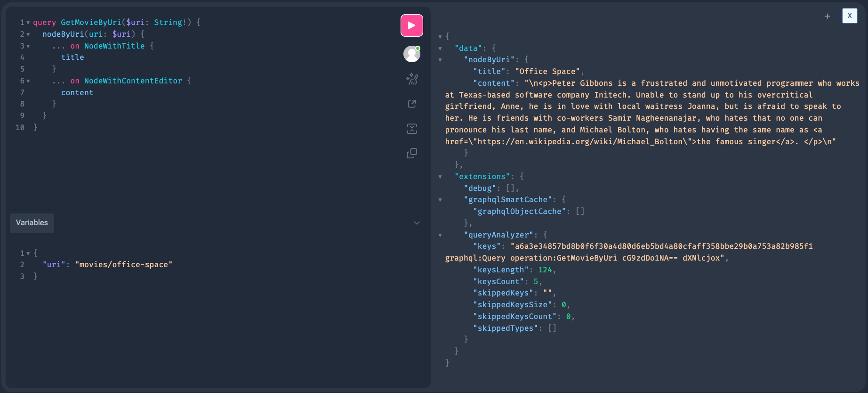Click the "keys" hash value in response
This screenshot has width=868, height=393.
coord(629,252)
